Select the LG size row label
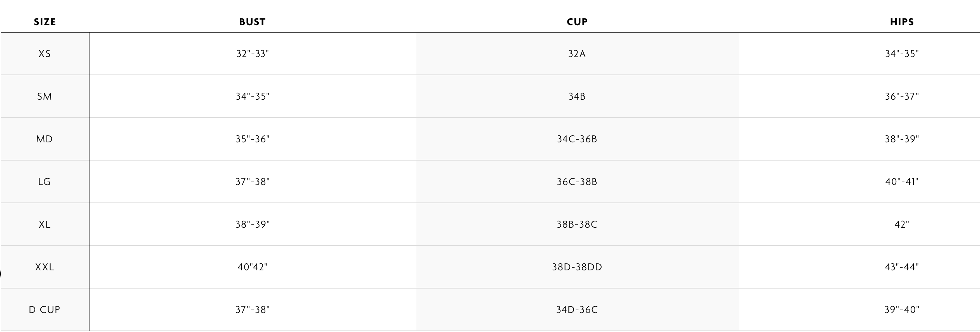This screenshot has height=332, width=980. click(x=45, y=182)
